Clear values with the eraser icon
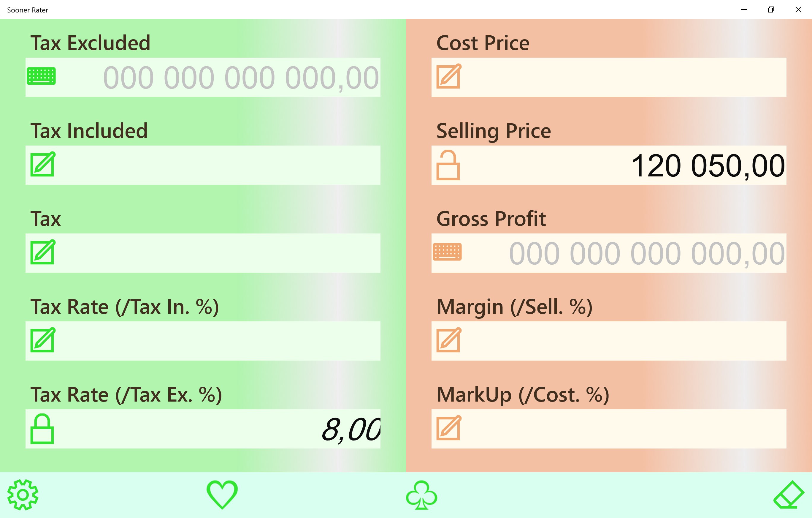812x518 pixels. (x=788, y=495)
